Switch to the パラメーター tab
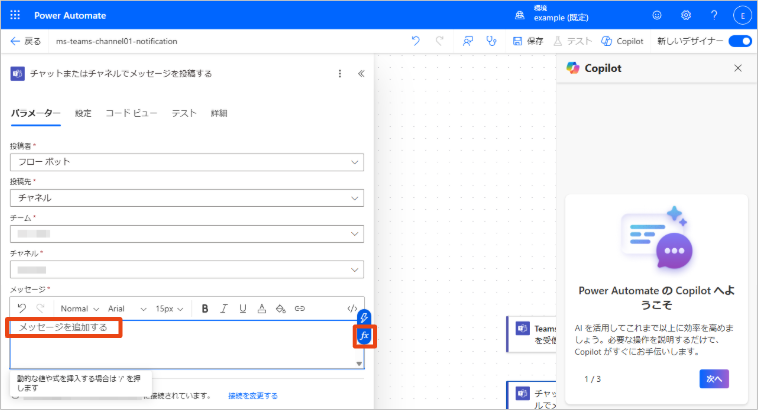This screenshot has height=410, width=758. click(35, 113)
